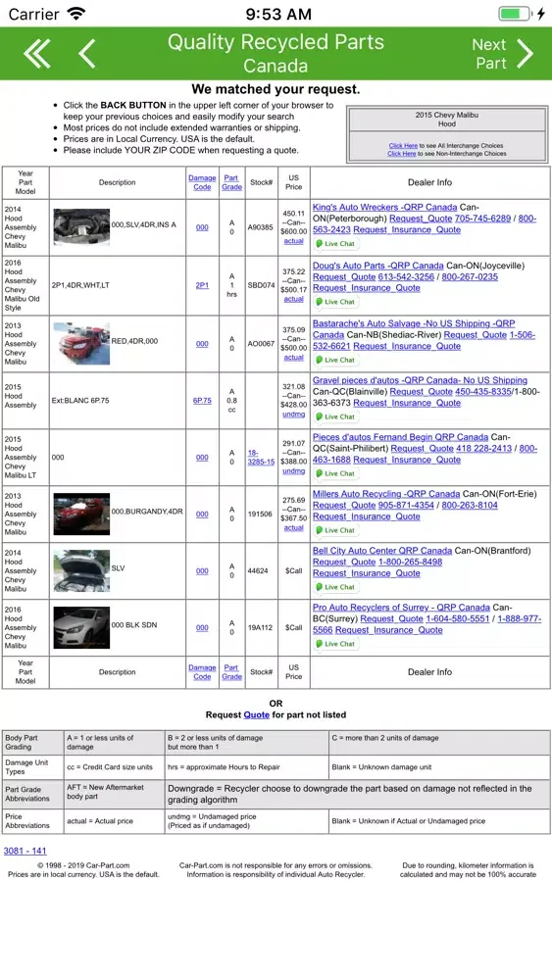This screenshot has width=552, height=980.
Task: Click 'actual' price link under $367.50
Action: (x=294, y=528)
